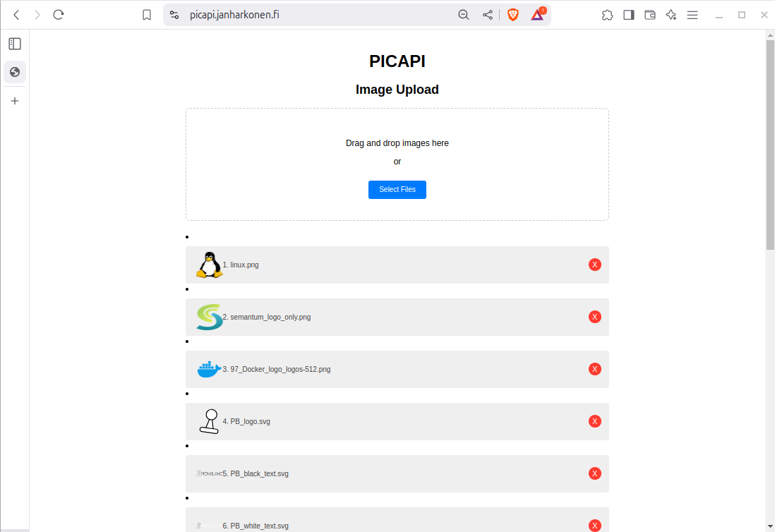Click the browser forward arrow
The image size is (775, 532).
coord(37,15)
